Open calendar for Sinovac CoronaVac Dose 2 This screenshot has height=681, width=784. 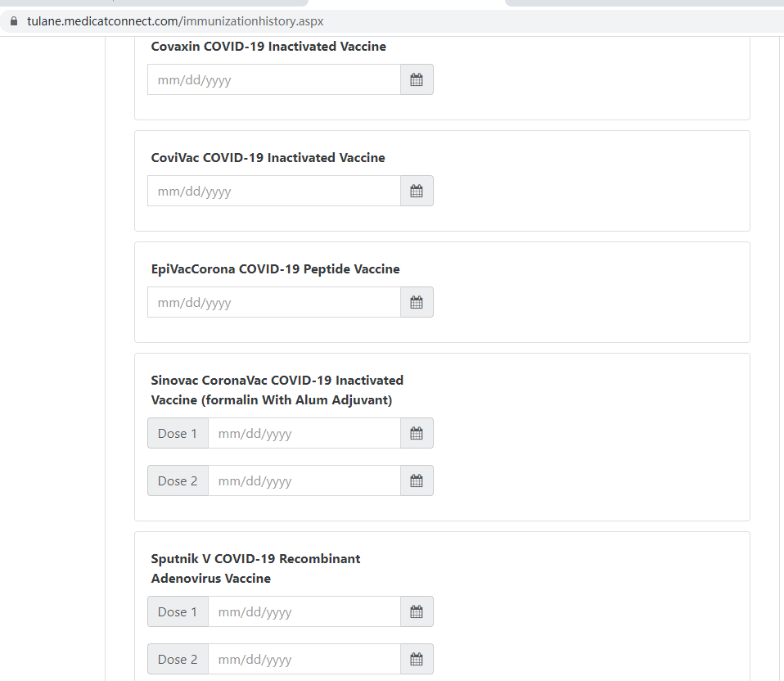point(417,481)
